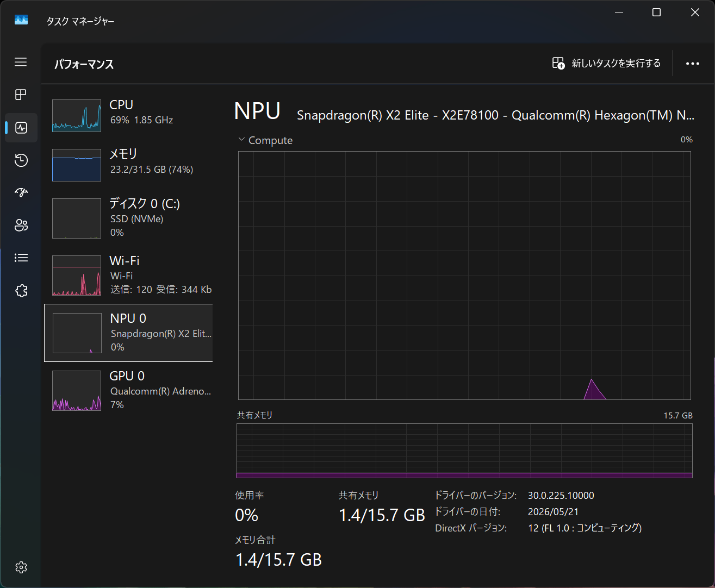Screen dimensions: 715x588
Task: Click the メモリ合計 1.4/15.7 GB value
Action: coord(278,560)
